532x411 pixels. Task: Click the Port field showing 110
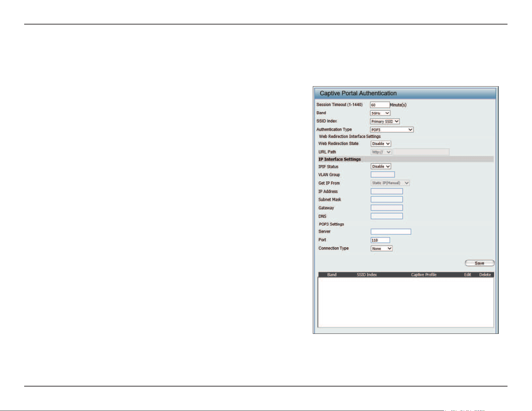tap(380, 240)
